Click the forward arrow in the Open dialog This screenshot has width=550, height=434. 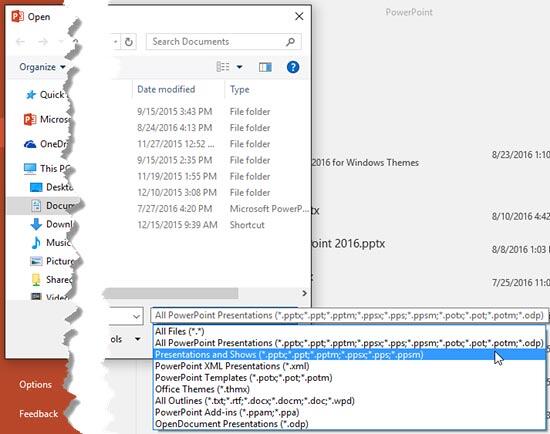[43, 42]
